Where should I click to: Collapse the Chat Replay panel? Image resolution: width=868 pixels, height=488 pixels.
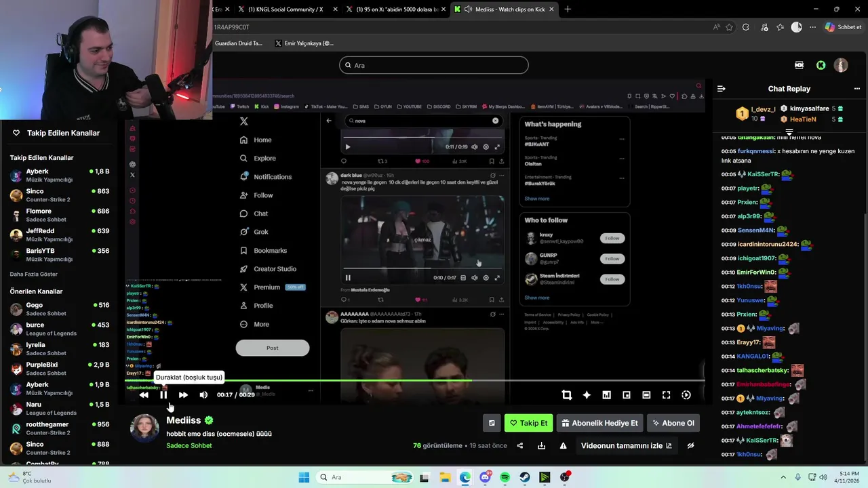(722, 89)
